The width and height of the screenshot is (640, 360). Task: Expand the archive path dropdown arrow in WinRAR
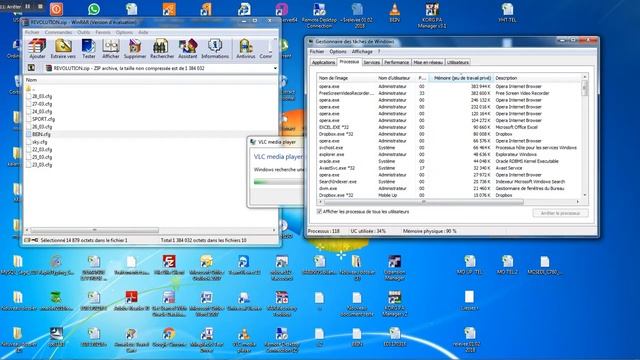(x=275, y=68)
